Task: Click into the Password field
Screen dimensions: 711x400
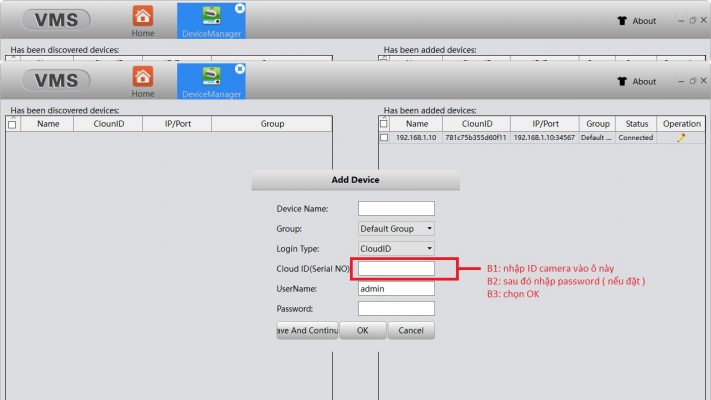Action: click(396, 308)
